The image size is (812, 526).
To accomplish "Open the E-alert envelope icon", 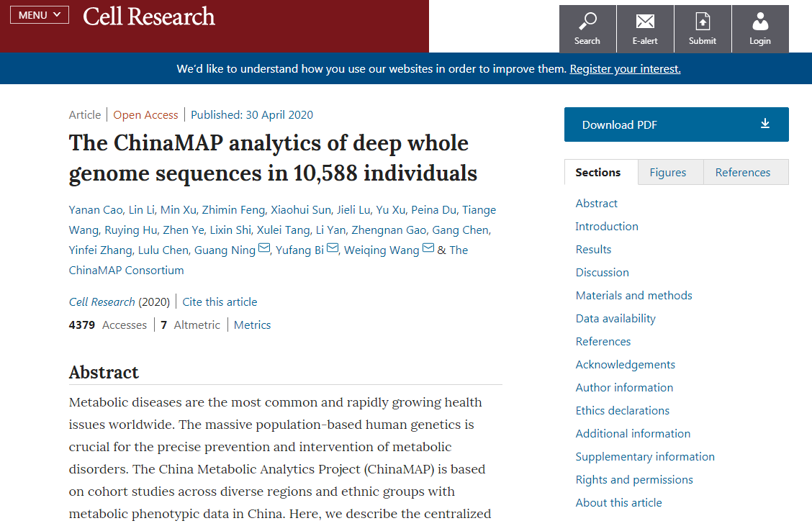I will point(645,22).
